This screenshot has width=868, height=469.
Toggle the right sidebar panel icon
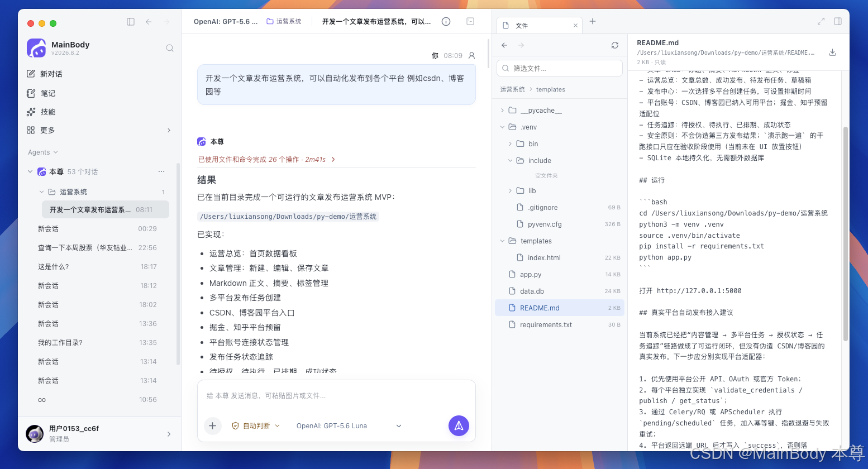[838, 22]
